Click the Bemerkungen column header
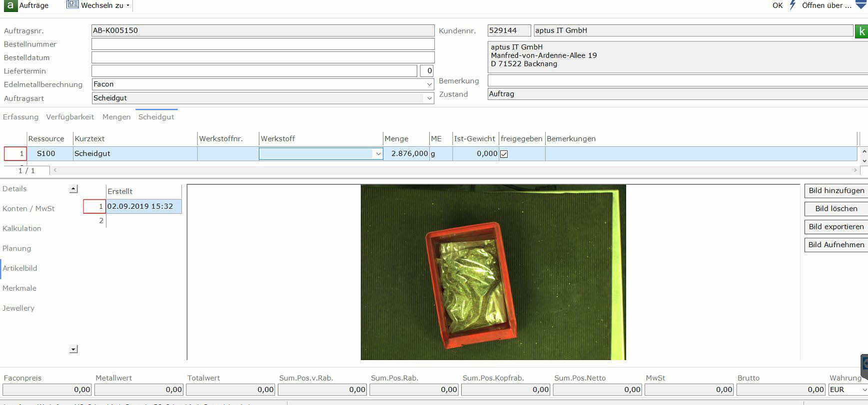This screenshot has height=405, width=868. click(x=701, y=139)
